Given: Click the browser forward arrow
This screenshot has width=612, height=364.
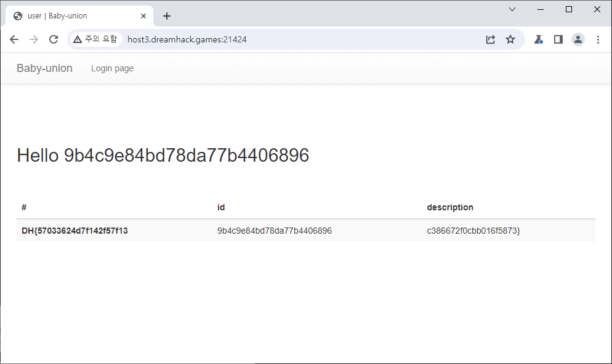Looking at the screenshot, I should point(34,39).
